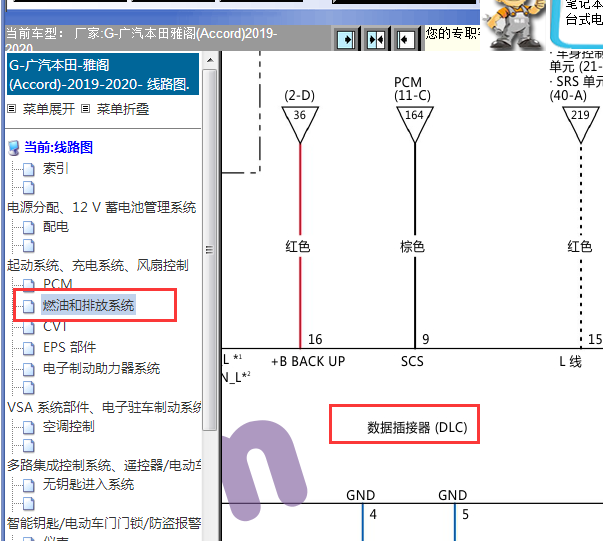Open 电源分配、12 V 蓄电池管理系统 entry
Screen dimensions: 603x541
pyautogui.click(x=102, y=208)
